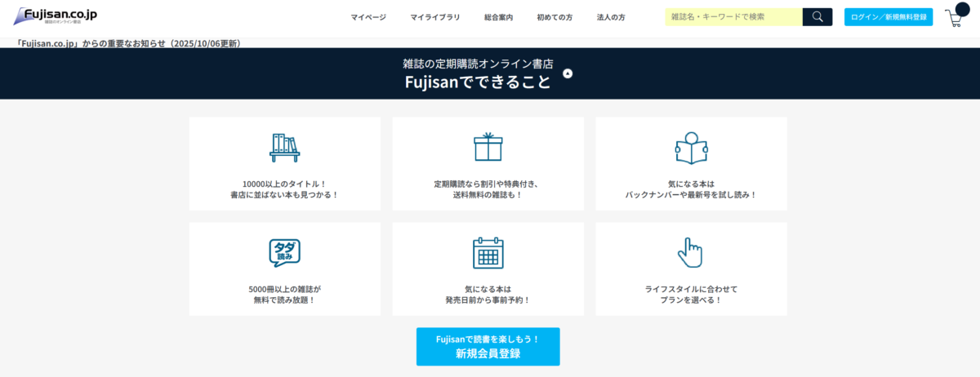The height and width of the screenshot is (377, 980).
Task: Select 法人の方 in navigation
Action: (x=611, y=17)
